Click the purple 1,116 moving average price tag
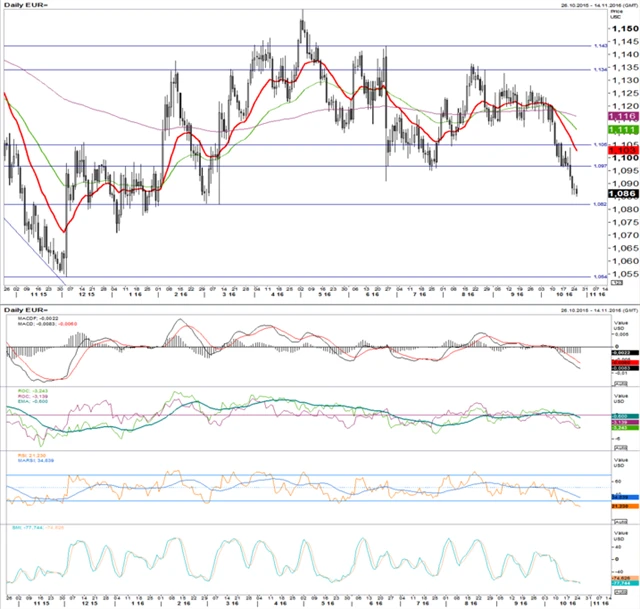 tap(623, 116)
